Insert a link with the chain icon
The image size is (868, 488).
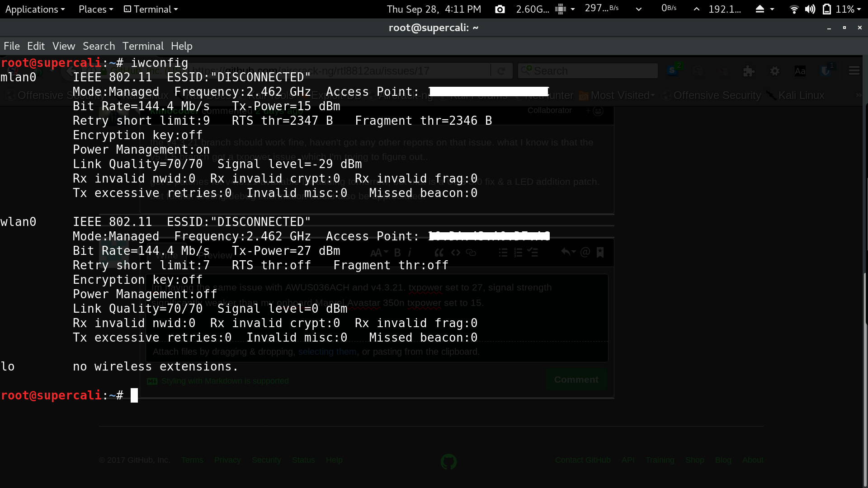[471, 253]
